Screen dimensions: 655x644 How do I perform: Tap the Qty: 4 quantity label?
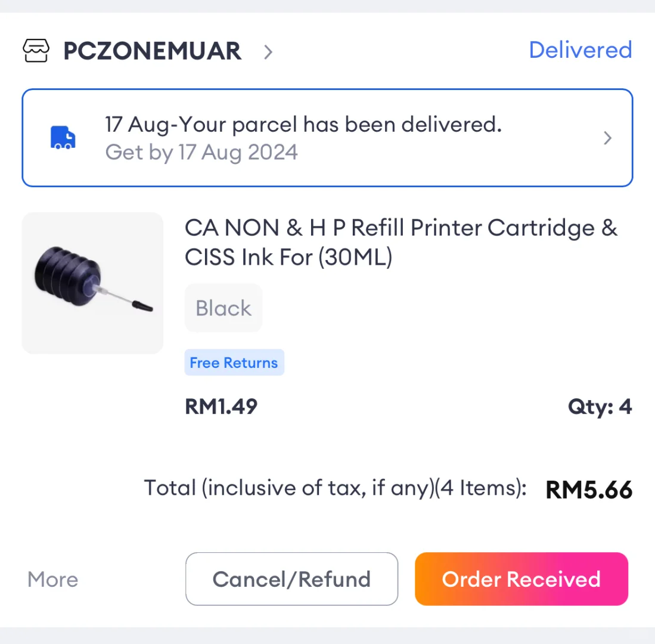(600, 407)
